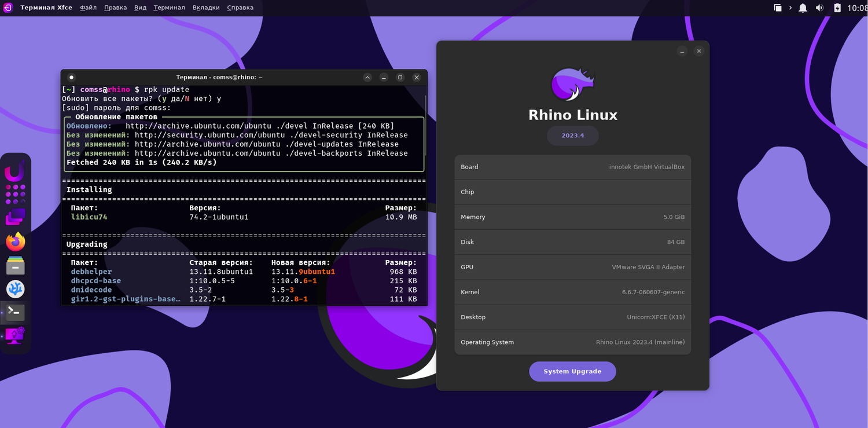Click the Operating System value Rhino Linux 2023.4 (mainline)

[641, 342]
